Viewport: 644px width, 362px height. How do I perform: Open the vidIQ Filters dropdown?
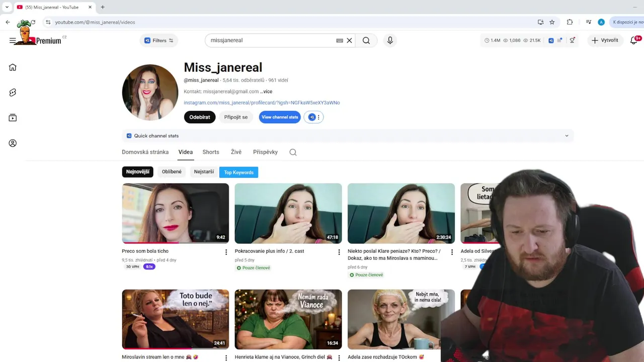tap(159, 41)
